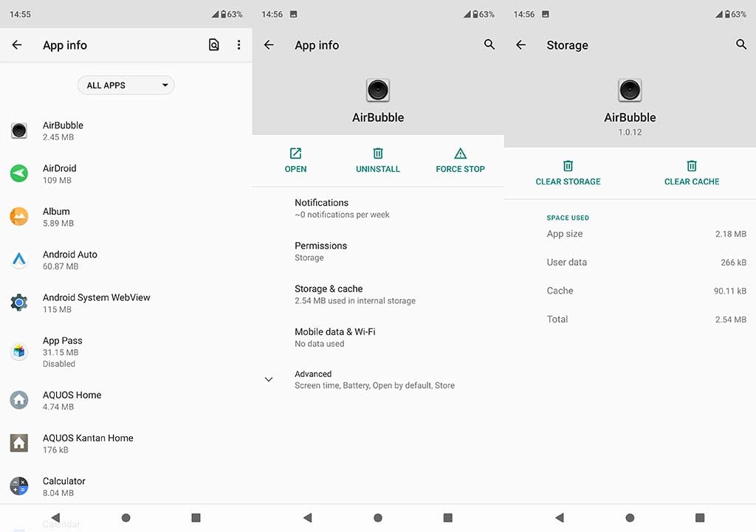Select Calculator in the app list
Screen dimensions: 756x532
pos(126,486)
